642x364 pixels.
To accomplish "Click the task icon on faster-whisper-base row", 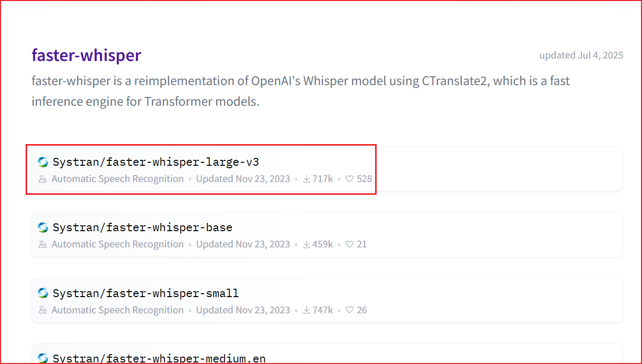I will pyautogui.click(x=43, y=244).
